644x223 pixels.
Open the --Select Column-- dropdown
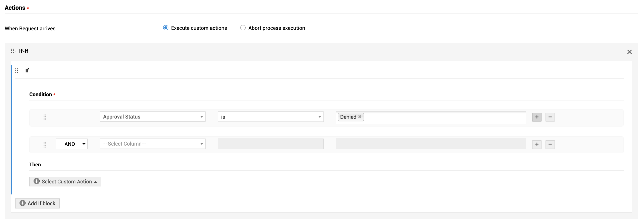(153, 144)
